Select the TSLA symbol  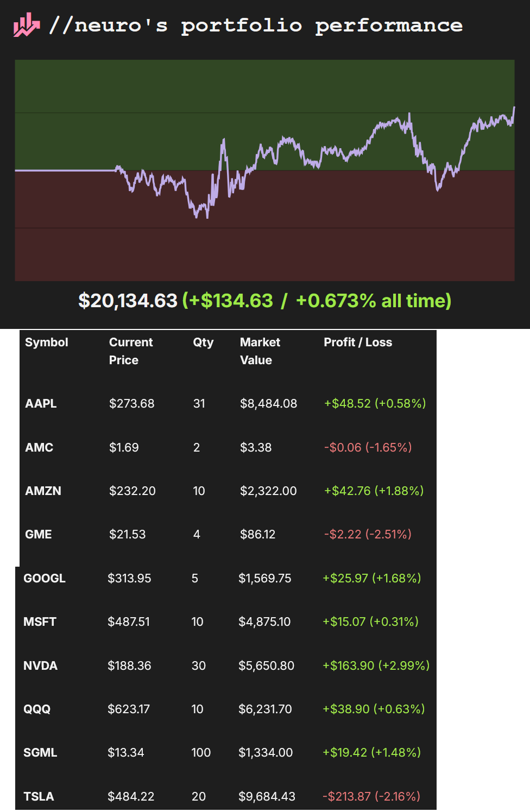point(39,797)
